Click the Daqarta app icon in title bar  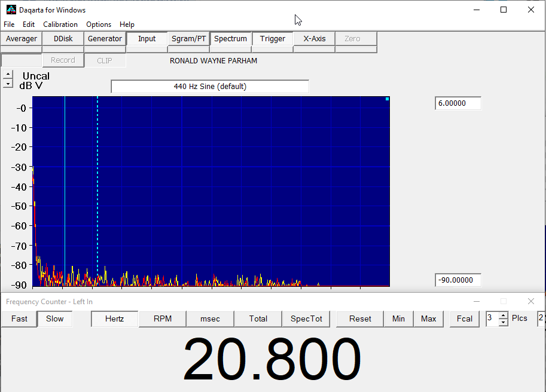(11, 10)
